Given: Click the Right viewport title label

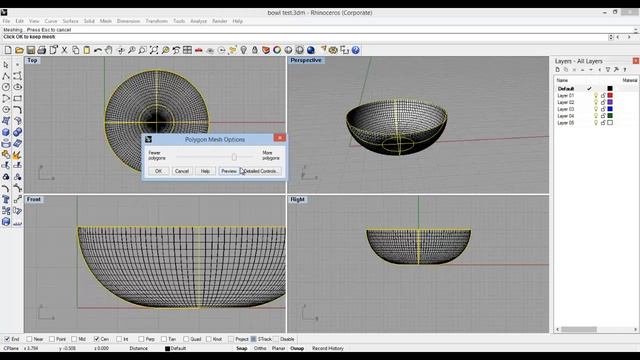Looking at the screenshot, I should [298, 200].
